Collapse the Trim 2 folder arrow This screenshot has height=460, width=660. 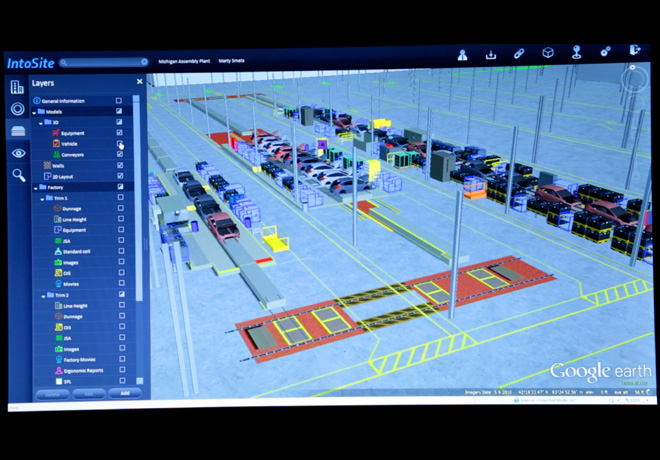click(43, 296)
